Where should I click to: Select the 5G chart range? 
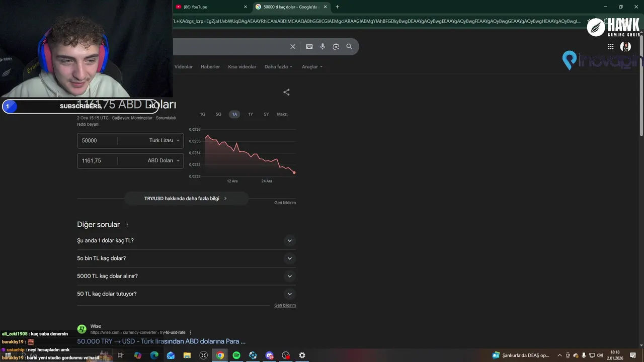point(218,114)
